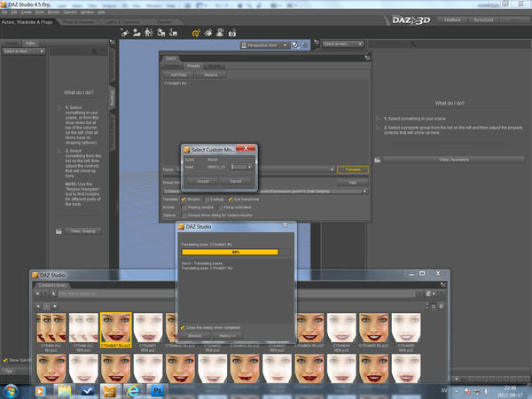Click the diamond-shaped toolbar icon
This screenshot has height=399, width=532.
[x=208, y=33]
